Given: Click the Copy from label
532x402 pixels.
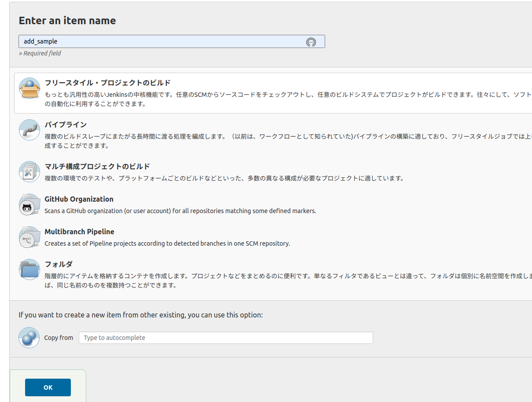Looking at the screenshot, I should tap(59, 338).
